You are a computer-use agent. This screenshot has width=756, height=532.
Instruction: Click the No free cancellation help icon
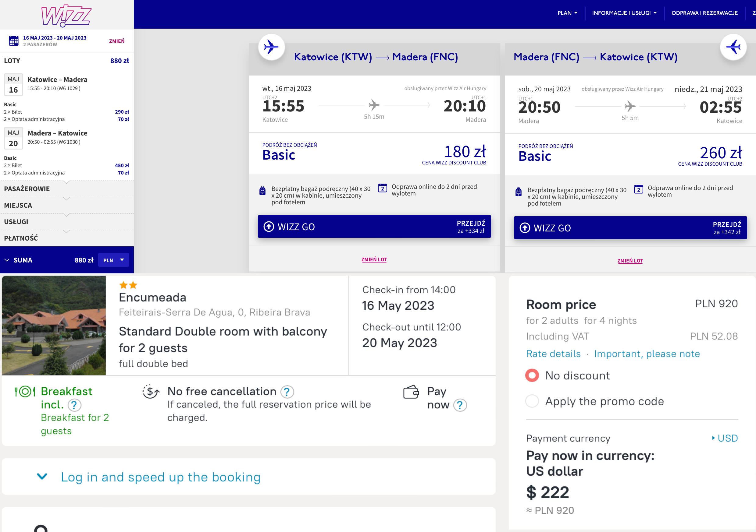(287, 392)
